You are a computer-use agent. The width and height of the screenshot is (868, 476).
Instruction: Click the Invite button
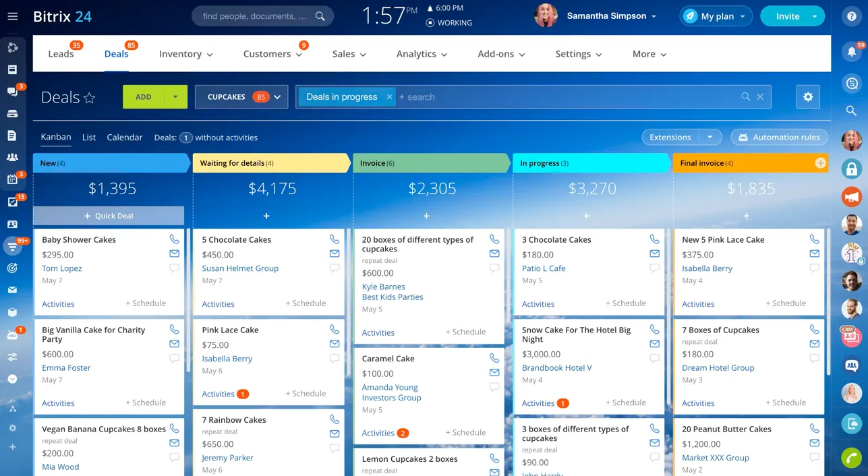coord(787,16)
